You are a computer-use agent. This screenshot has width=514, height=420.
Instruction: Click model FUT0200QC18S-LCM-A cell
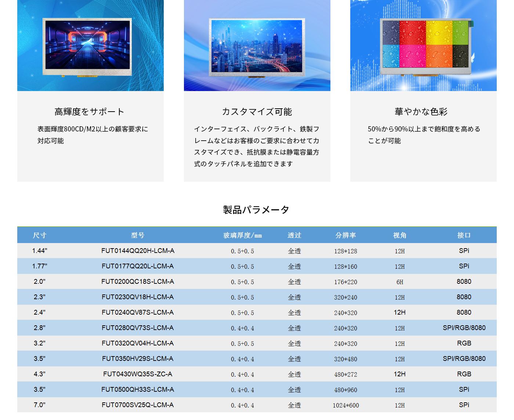138,282
